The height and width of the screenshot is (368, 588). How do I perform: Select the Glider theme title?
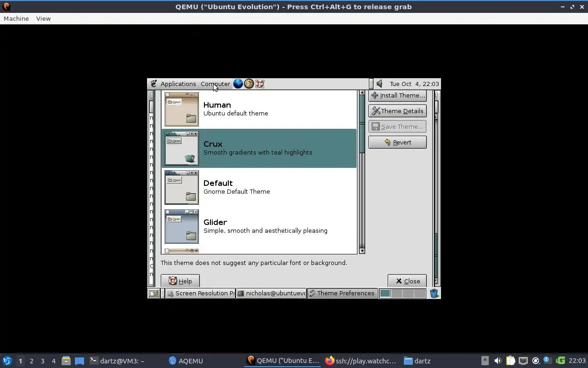tap(215, 222)
